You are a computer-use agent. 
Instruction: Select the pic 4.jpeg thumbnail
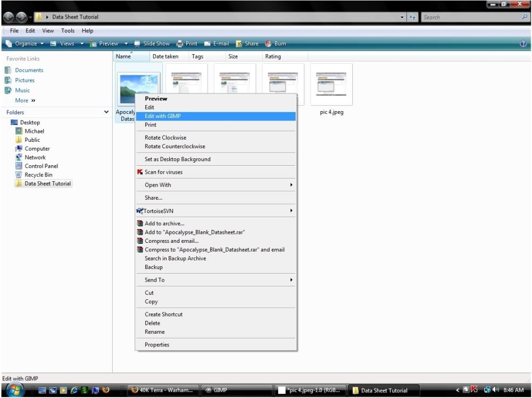[x=331, y=84]
